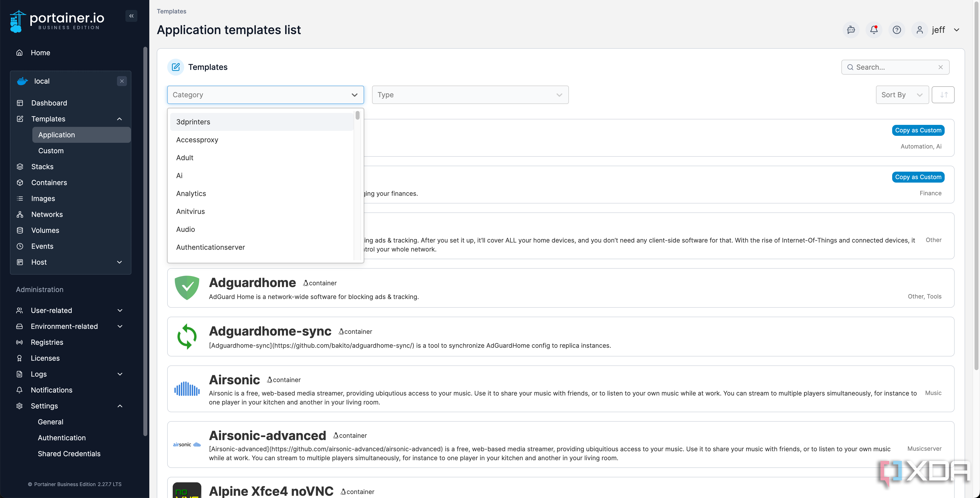Clear the search field with X

tap(940, 67)
